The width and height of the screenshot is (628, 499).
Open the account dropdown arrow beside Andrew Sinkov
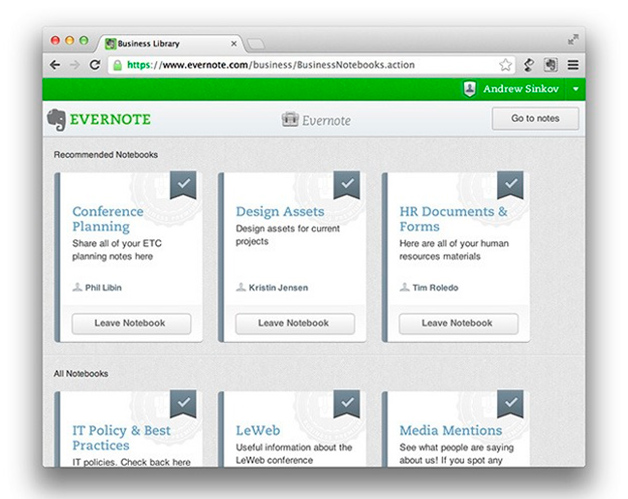pyautogui.click(x=576, y=89)
